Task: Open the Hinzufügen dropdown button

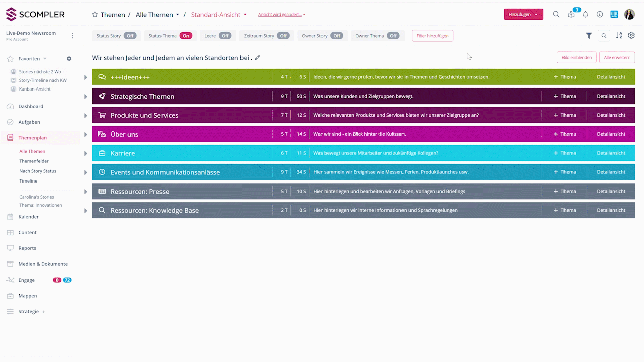Action: coord(523,15)
